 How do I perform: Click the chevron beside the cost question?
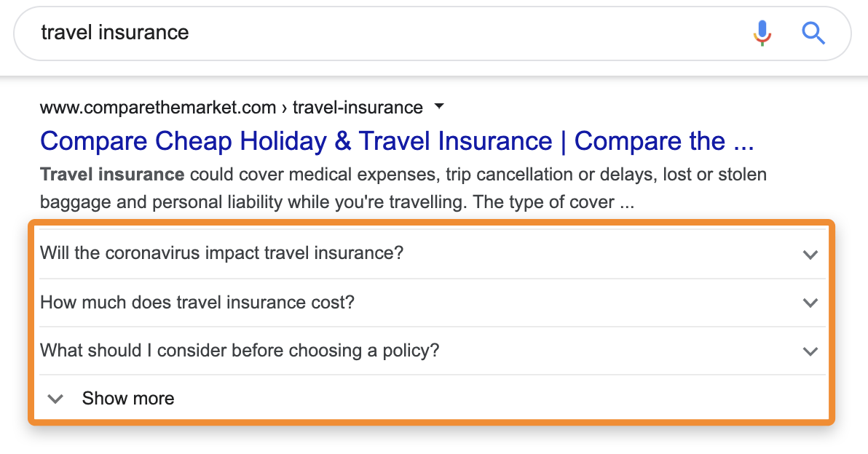pyautogui.click(x=810, y=303)
